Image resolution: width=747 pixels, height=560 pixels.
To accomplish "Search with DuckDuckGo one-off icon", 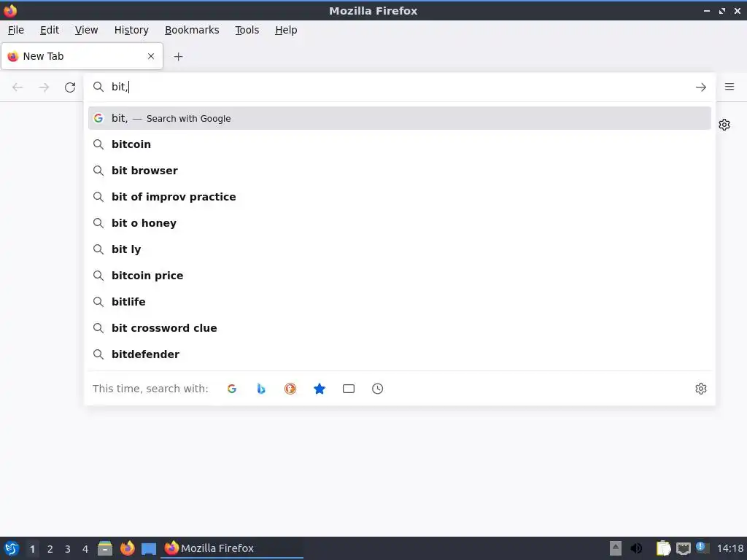I will (x=290, y=389).
